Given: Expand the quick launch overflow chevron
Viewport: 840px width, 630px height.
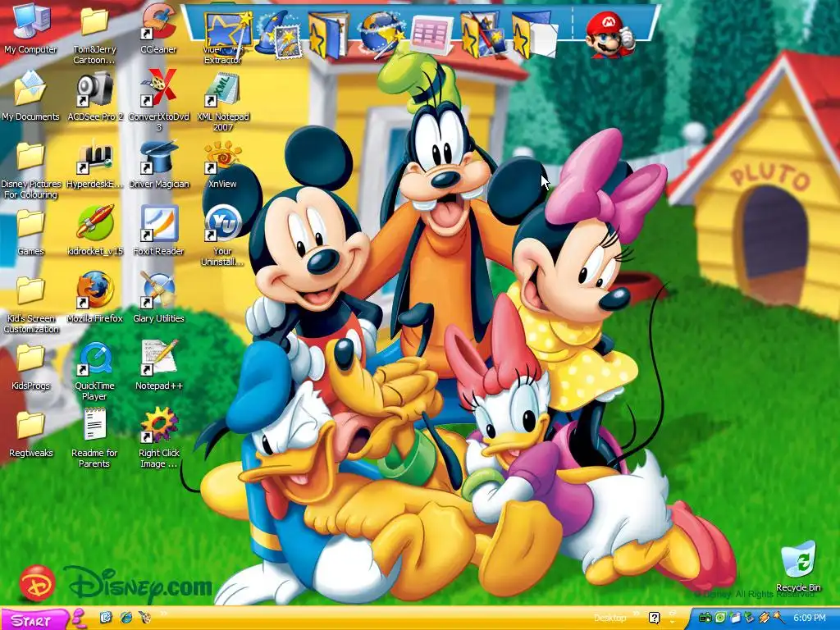Looking at the screenshot, I should (x=163, y=614).
